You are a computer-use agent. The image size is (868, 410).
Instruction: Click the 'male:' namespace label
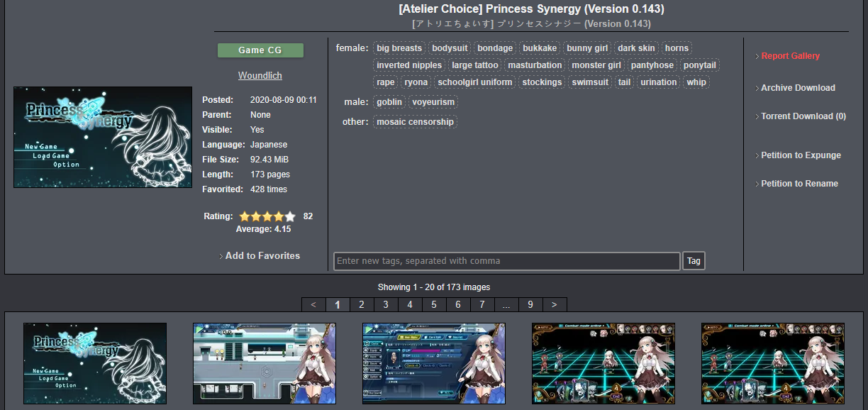pyautogui.click(x=356, y=102)
